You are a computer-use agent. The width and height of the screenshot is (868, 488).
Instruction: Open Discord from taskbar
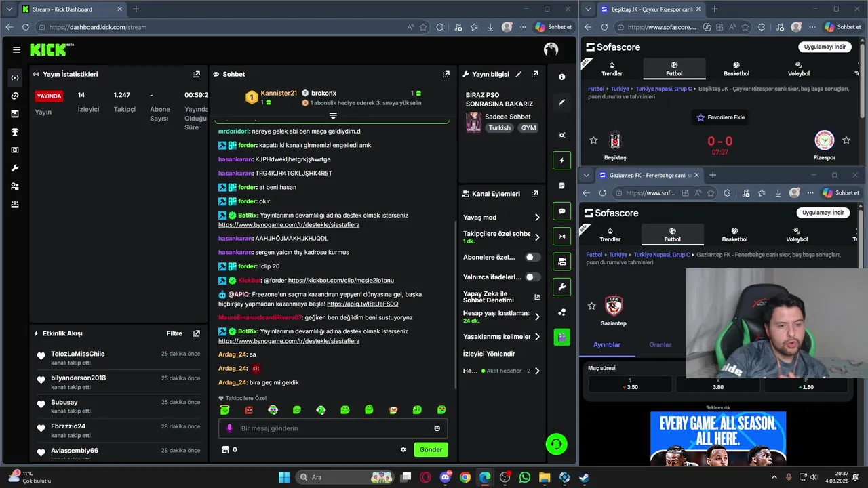coord(446,477)
